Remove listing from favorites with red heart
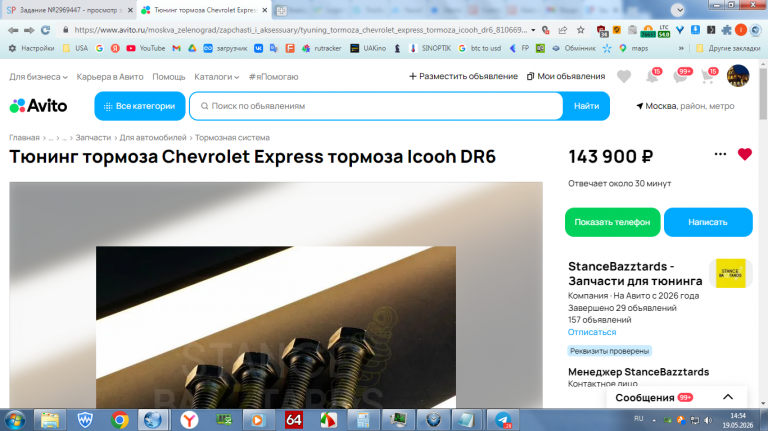The width and height of the screenshot is (768, 431). point(744,154)
